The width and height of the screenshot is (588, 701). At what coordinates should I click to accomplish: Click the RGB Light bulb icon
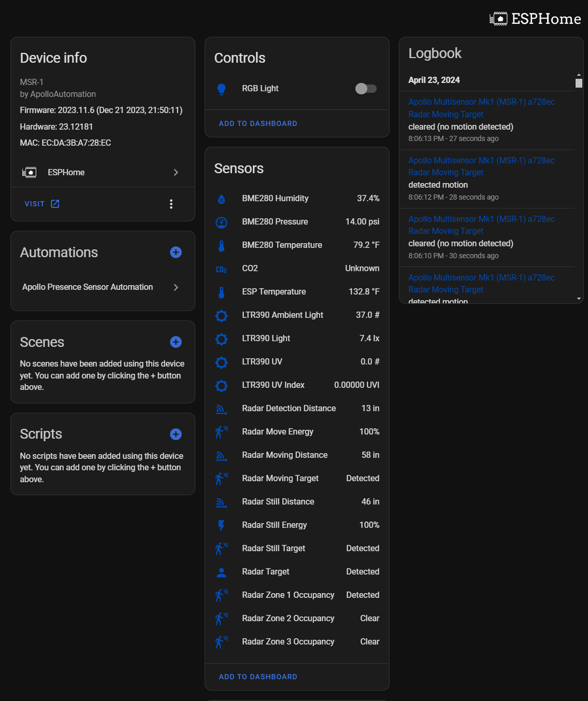[x=221, y=89]
